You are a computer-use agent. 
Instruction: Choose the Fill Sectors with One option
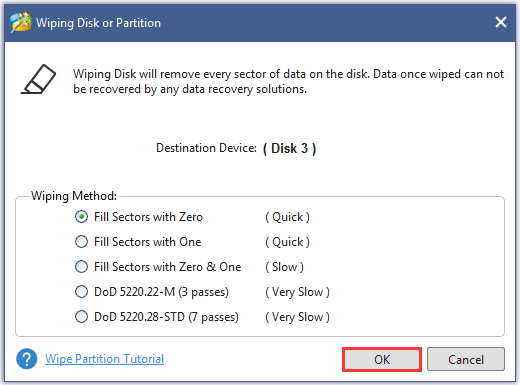81,242
